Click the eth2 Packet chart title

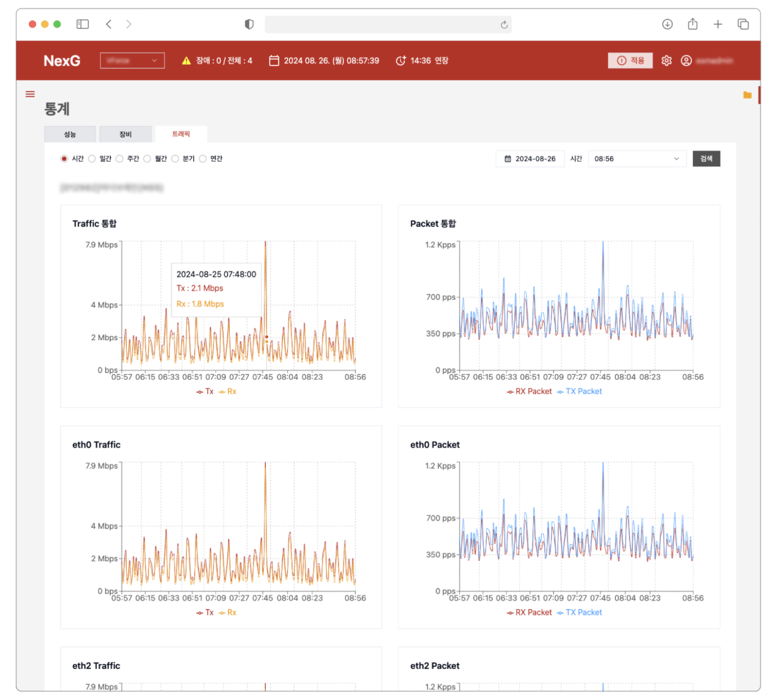[x=435, y=666]
